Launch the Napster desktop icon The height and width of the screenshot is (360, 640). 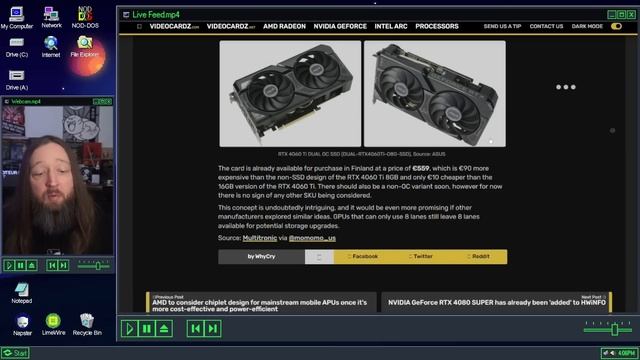(x=22, y=325)
